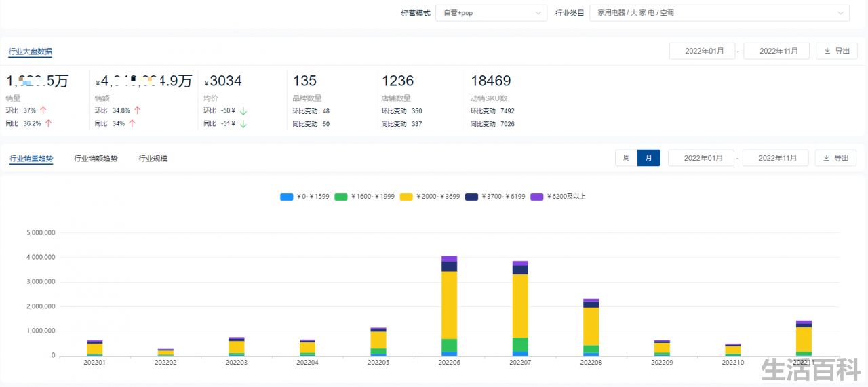The height and width of the screenshot is (387, 868).
Task: Expand the 行业类目 dropdown for 家用电器
Action: tap(719, 13)
